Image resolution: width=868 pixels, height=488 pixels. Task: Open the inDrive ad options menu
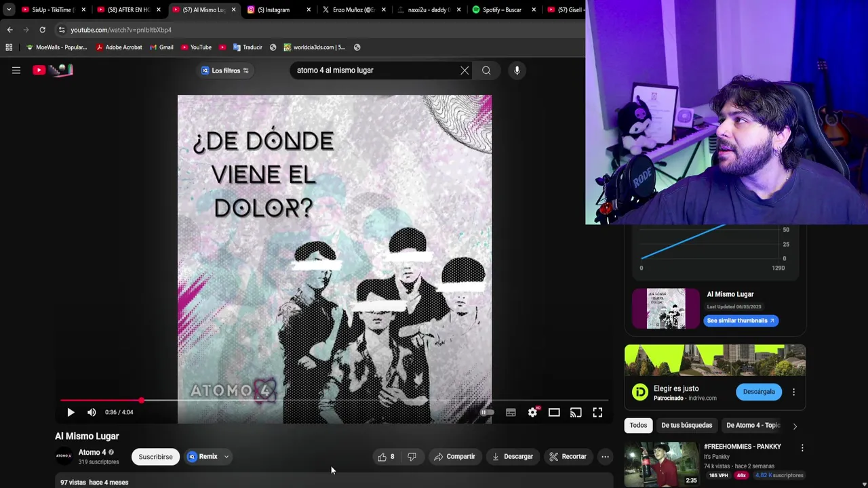click(794, 392)
